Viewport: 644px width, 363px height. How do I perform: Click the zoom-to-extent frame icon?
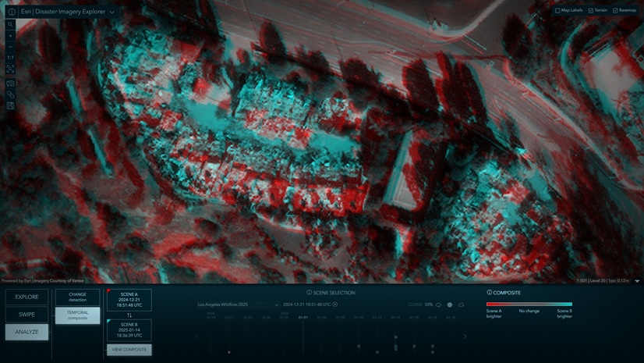pos(11,69)
